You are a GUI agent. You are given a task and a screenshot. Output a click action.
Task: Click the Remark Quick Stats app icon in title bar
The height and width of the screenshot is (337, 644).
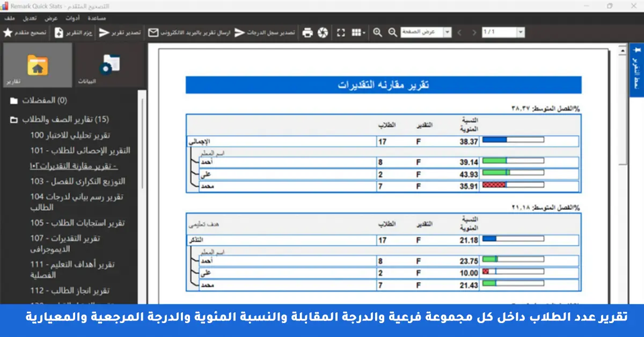(x=5, y=6)
